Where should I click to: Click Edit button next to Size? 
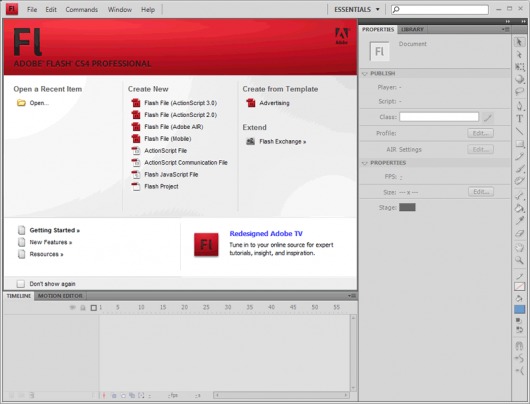[481, 192]
